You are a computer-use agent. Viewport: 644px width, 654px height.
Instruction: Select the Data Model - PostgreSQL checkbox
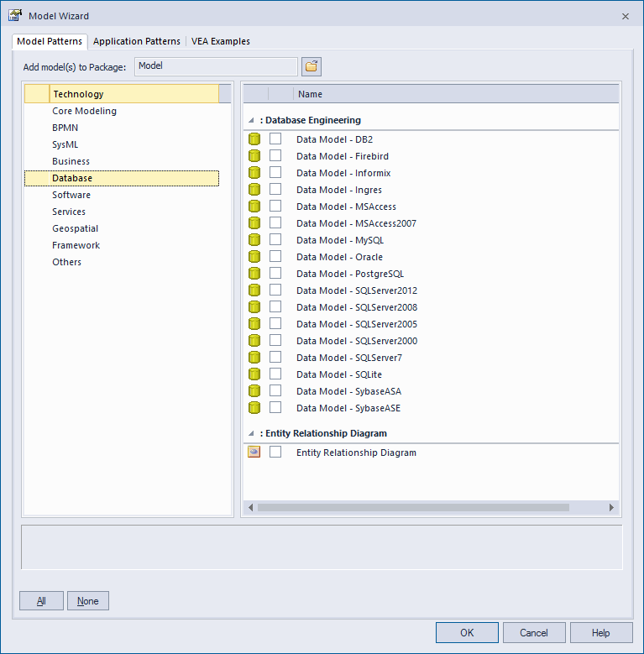pos(275,273)
